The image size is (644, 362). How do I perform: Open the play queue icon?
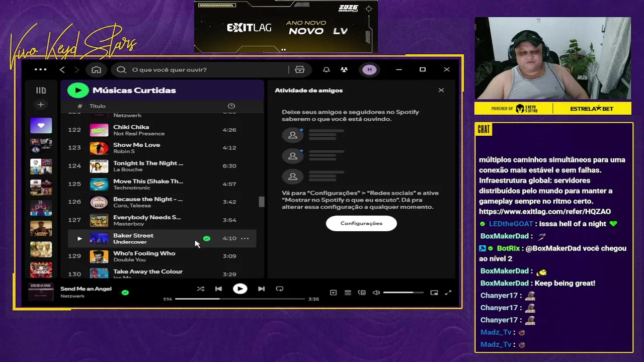point(348,293)
